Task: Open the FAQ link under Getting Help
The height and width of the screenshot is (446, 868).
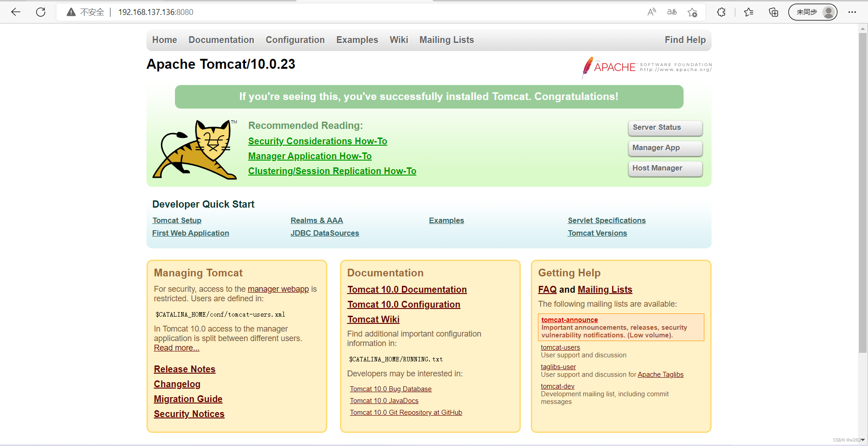Action: click(x=547, y=289)
